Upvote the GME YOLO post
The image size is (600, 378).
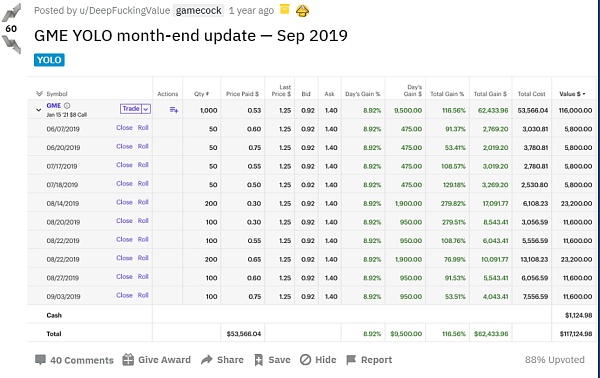(x=11, y=13)
